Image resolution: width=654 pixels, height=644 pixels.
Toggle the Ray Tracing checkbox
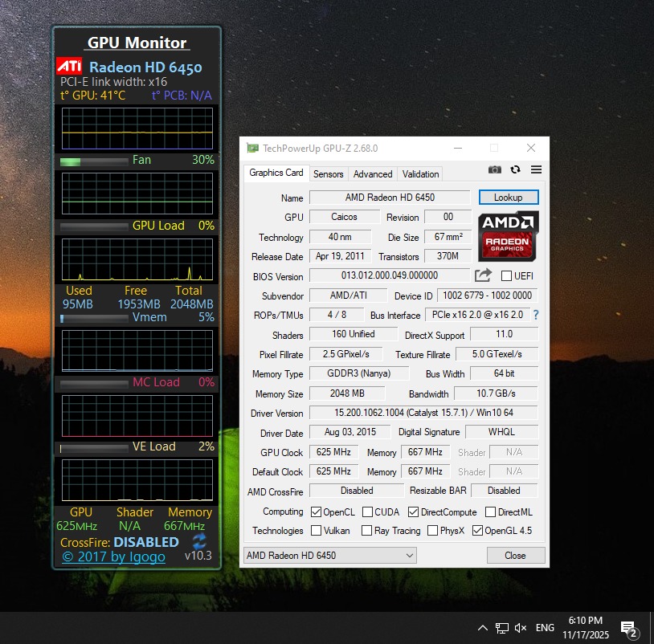click(x=367, y=531)
